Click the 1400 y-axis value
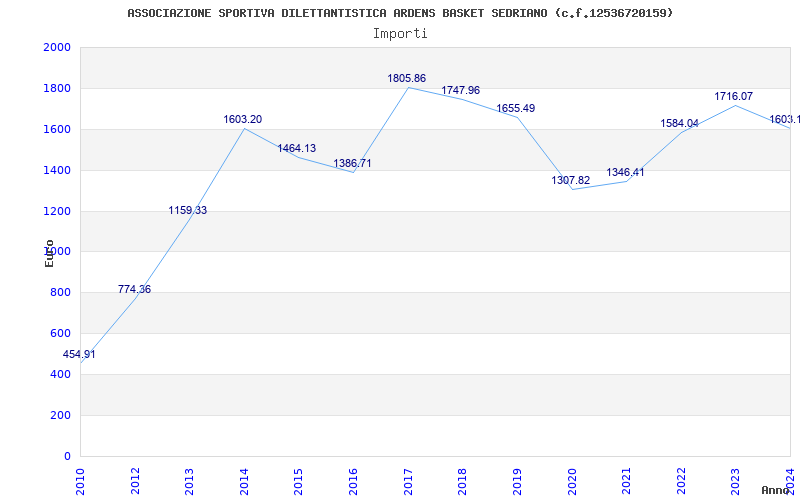The height and width of the screenshot is (500, 800). coord(57,170)
